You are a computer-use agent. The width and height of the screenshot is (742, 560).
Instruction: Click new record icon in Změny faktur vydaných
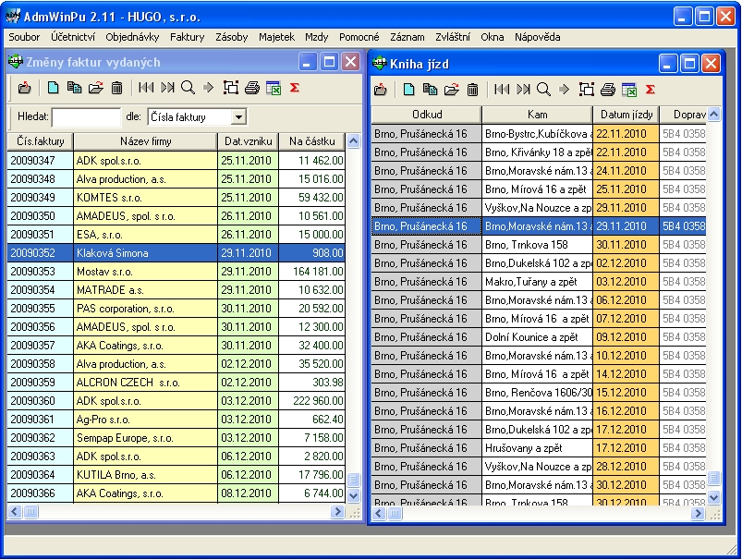click(x=54, y=88)
